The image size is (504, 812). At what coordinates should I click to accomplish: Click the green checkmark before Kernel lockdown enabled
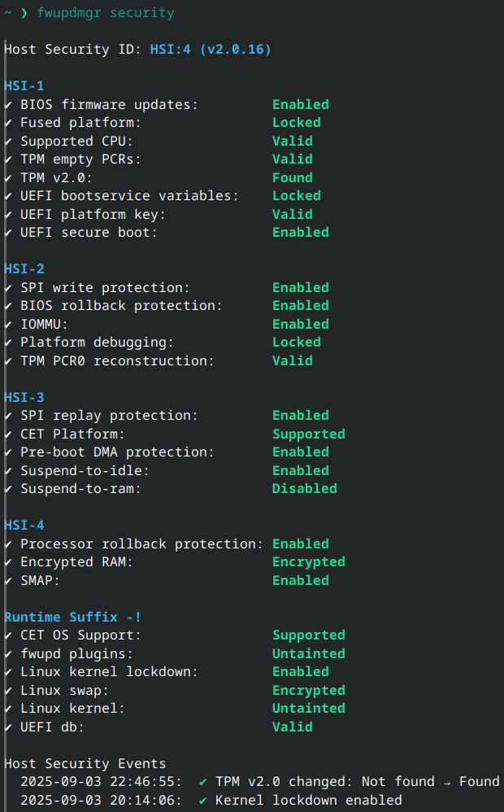203,801
